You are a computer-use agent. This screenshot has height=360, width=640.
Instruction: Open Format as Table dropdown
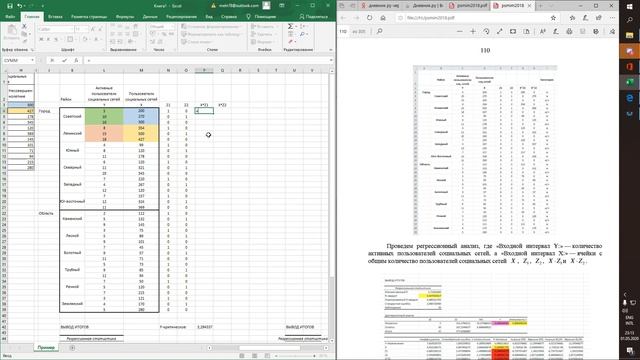click(x=211, y=34)
